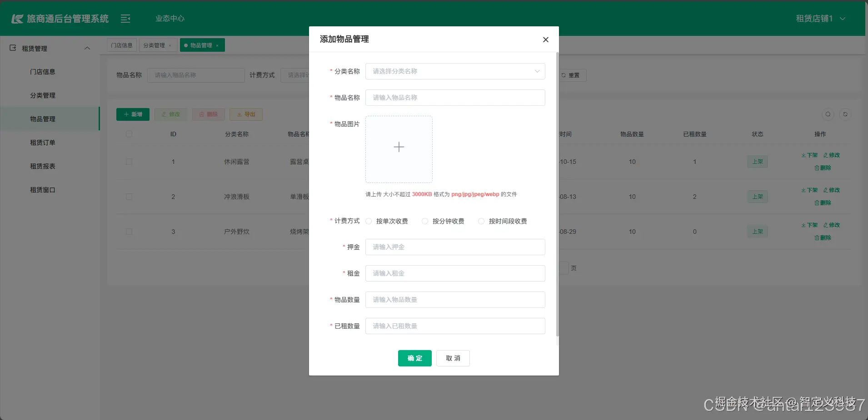Screen dimensions: 868x420
Task: Click 删除 for the ID 3 row
Action: (x=823, y=238)
